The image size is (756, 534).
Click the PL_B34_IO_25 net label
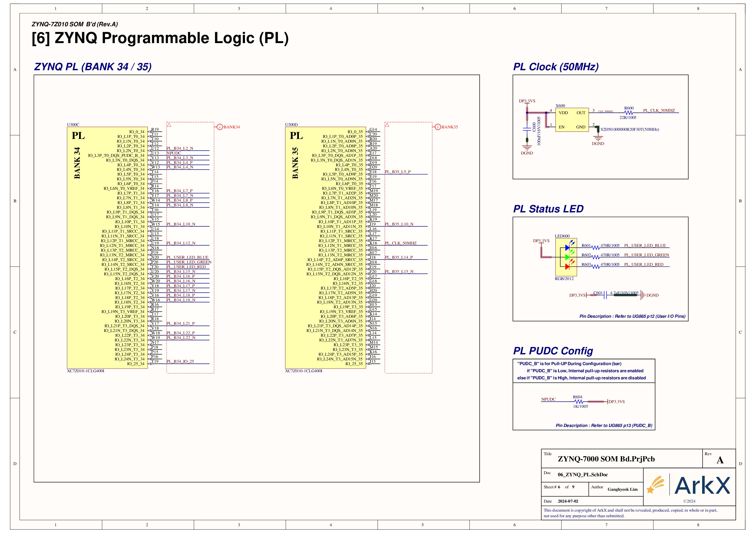pos(180,362)
